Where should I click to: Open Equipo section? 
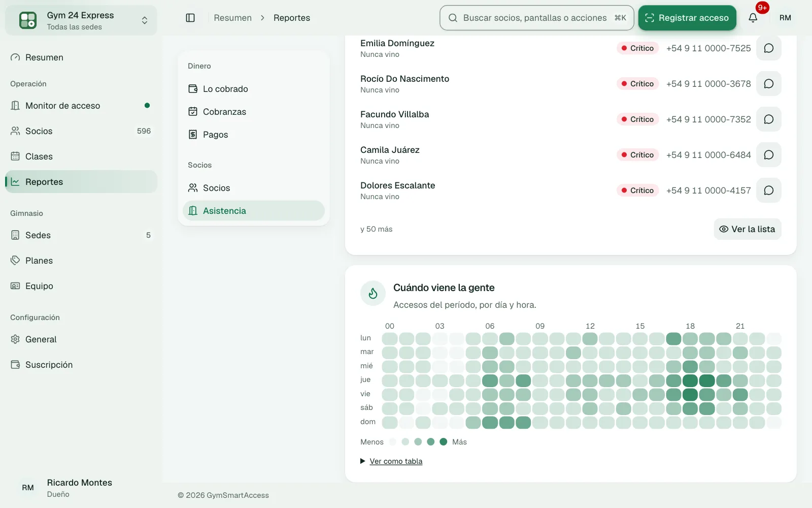[81, 286]
